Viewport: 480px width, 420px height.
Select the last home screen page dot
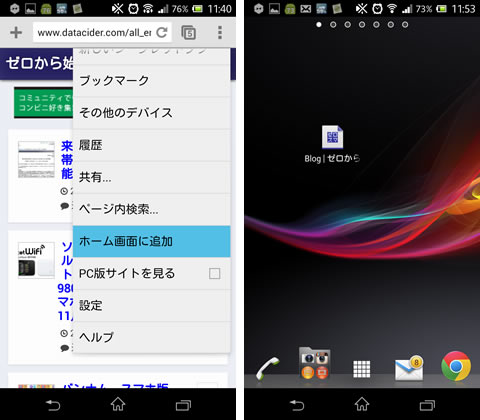(405, 24)
